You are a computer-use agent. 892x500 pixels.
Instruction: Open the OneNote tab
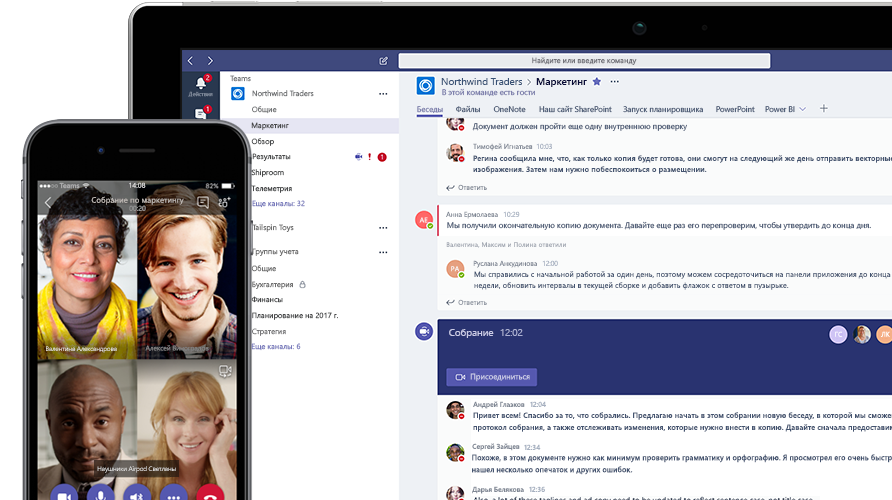point(509,109)
